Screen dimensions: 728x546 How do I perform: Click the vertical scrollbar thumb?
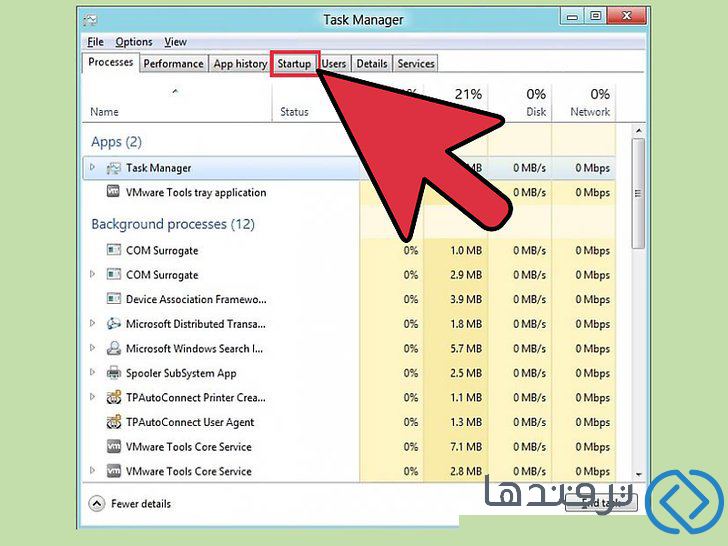point(638,193)
